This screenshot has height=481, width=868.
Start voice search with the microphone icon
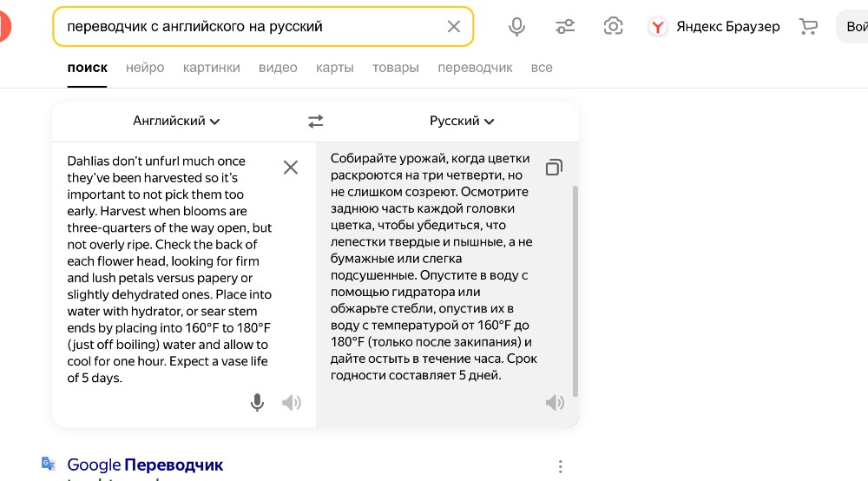pos(516,27)
